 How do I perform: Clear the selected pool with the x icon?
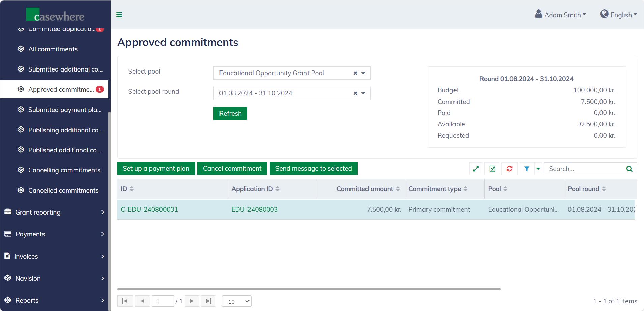click(355, 73)
